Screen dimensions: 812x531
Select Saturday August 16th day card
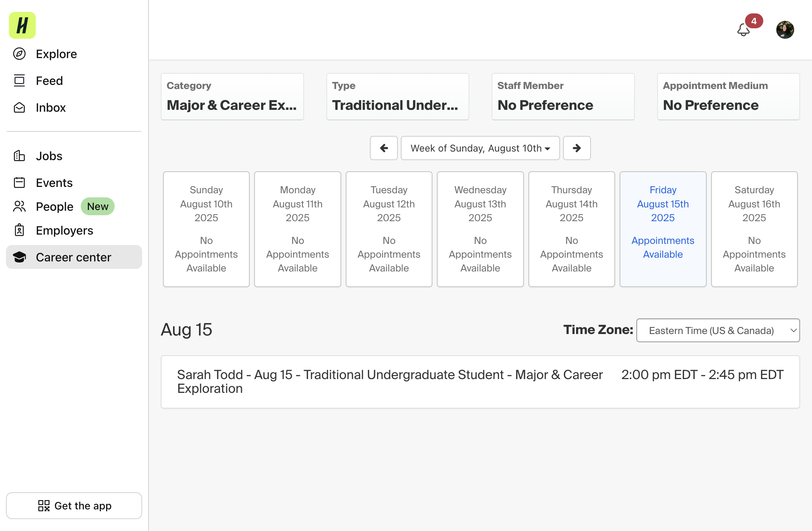pos(754,229)
